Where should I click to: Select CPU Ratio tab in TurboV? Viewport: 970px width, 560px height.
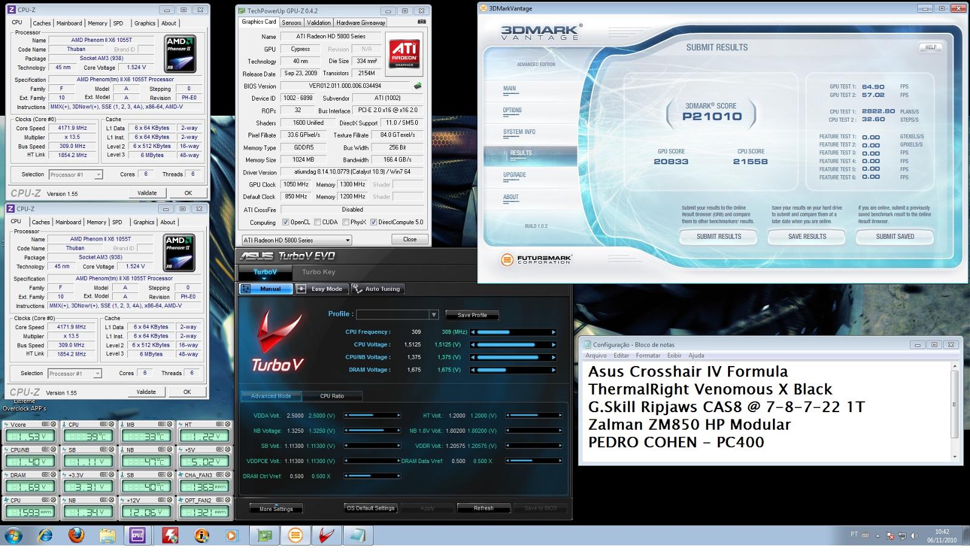tap(332, 396)
